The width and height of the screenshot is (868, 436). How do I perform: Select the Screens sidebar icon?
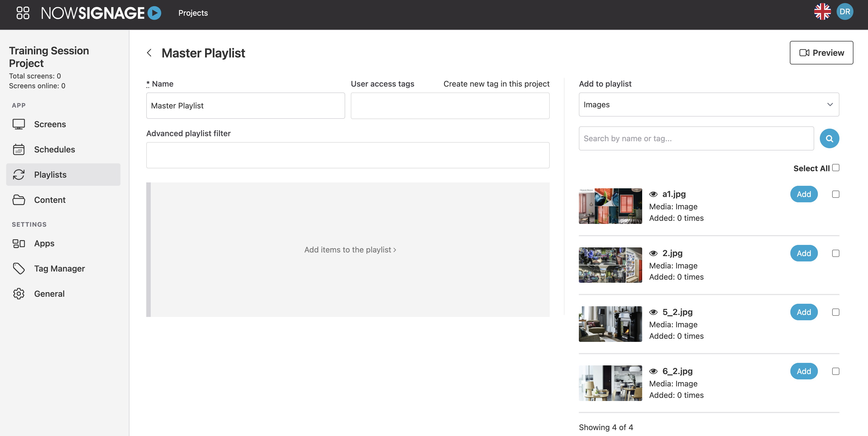19,124
